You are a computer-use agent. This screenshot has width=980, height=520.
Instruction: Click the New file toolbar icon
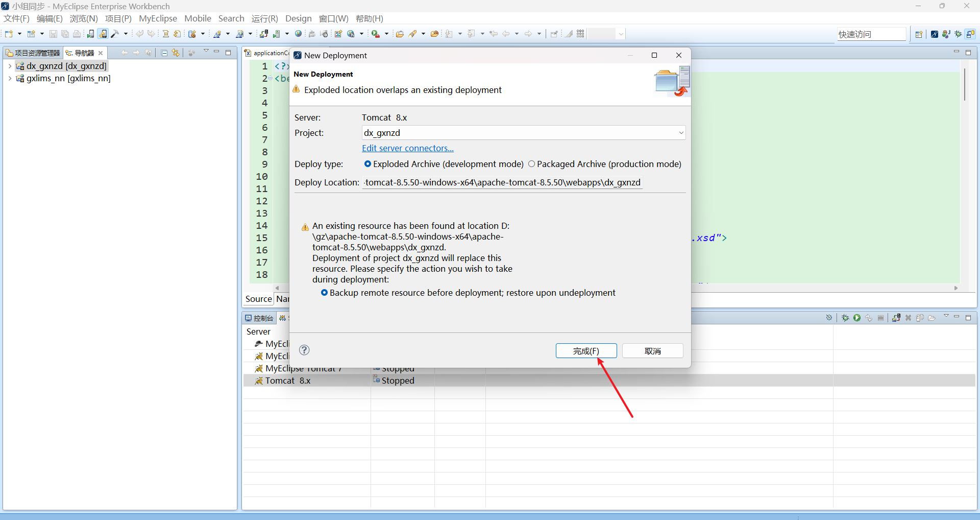(9, 34)
